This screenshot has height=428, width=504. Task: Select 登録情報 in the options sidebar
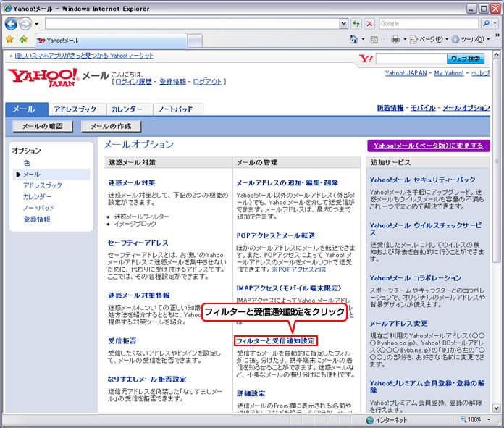click(37, 219)
